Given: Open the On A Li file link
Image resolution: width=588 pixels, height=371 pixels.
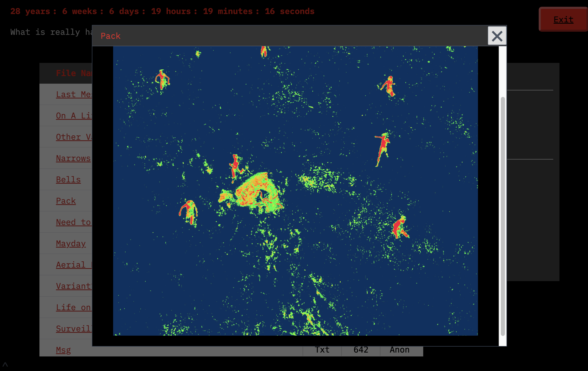Looking at the screenshot, I should coord(74,116).
